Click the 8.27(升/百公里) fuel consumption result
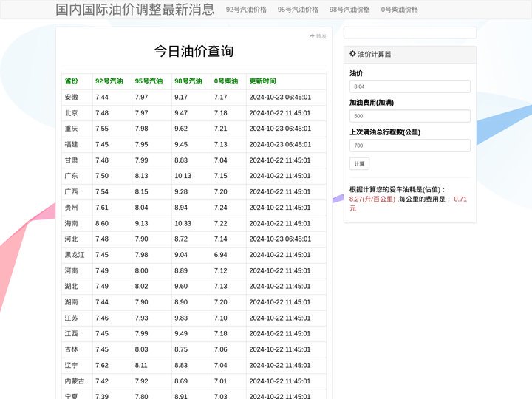Viewport: 532px width, 399px height. tap(372, 199)
